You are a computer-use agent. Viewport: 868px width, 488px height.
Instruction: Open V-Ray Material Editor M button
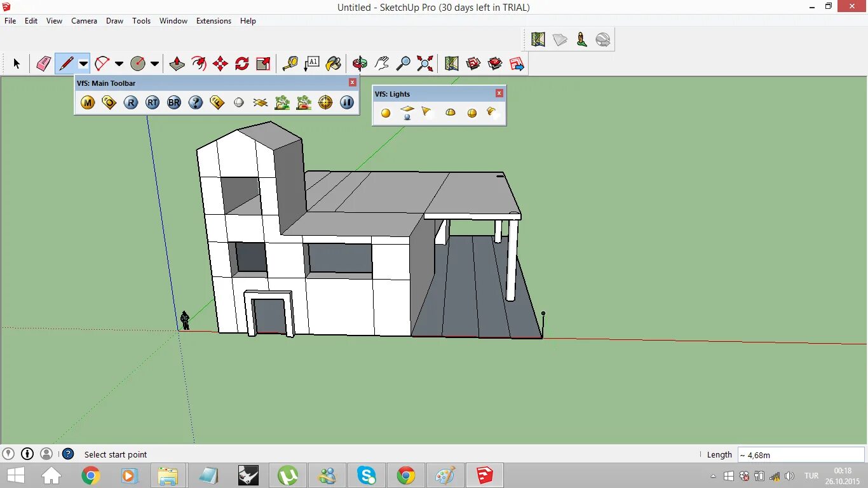click(88, 102)
